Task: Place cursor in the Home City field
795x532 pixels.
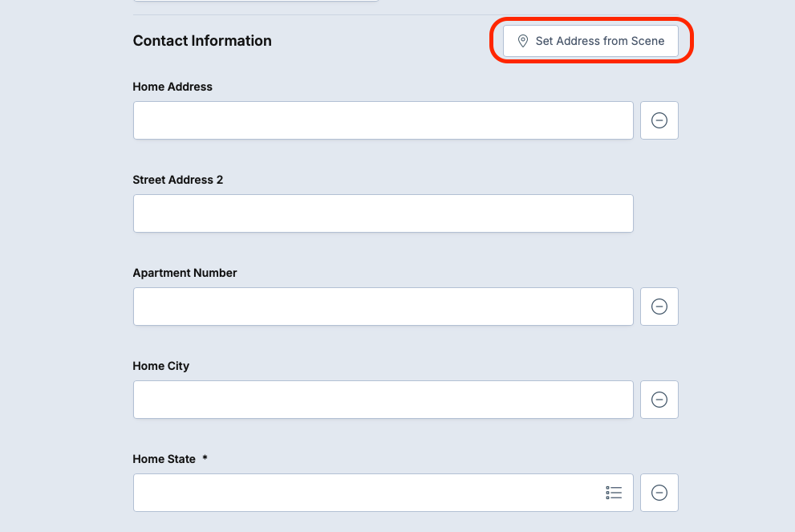Action: [x=383, y=400]
